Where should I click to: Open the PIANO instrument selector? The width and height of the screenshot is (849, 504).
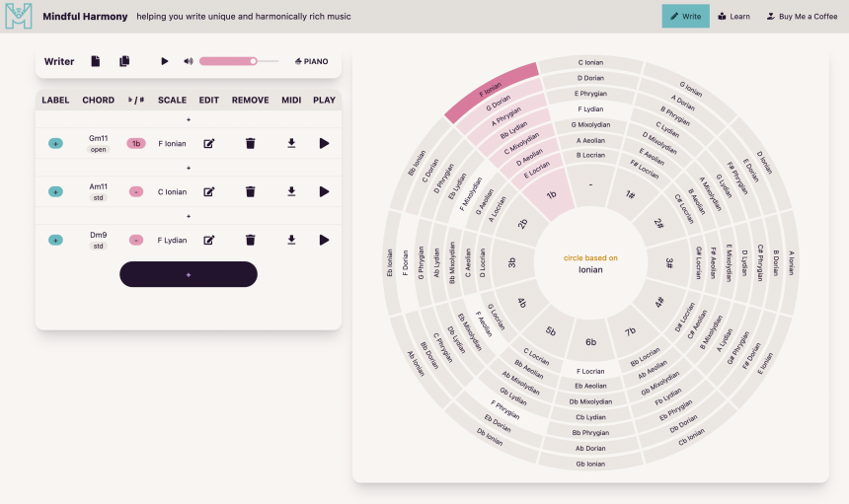click(311, 61)
